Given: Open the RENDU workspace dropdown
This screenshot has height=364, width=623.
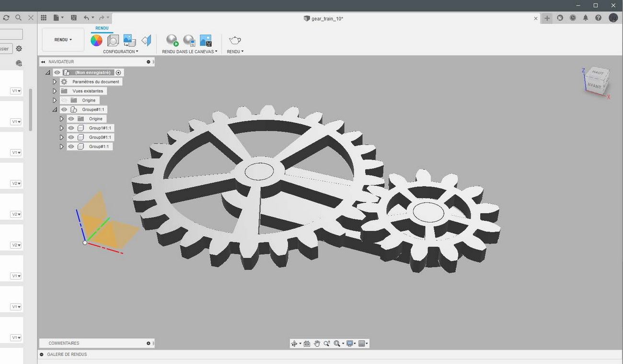Looking at the screenshot, I should (x=63, y=40).
